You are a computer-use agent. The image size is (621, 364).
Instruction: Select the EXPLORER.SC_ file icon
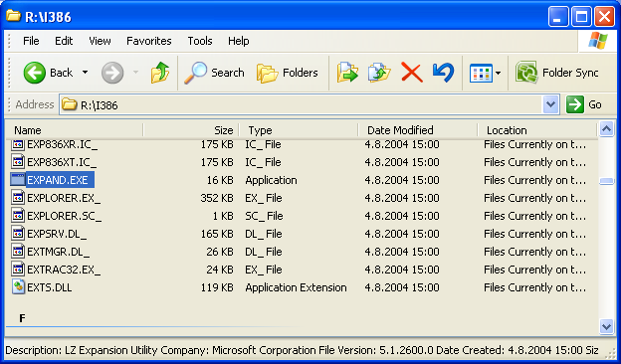click(18, 216)
